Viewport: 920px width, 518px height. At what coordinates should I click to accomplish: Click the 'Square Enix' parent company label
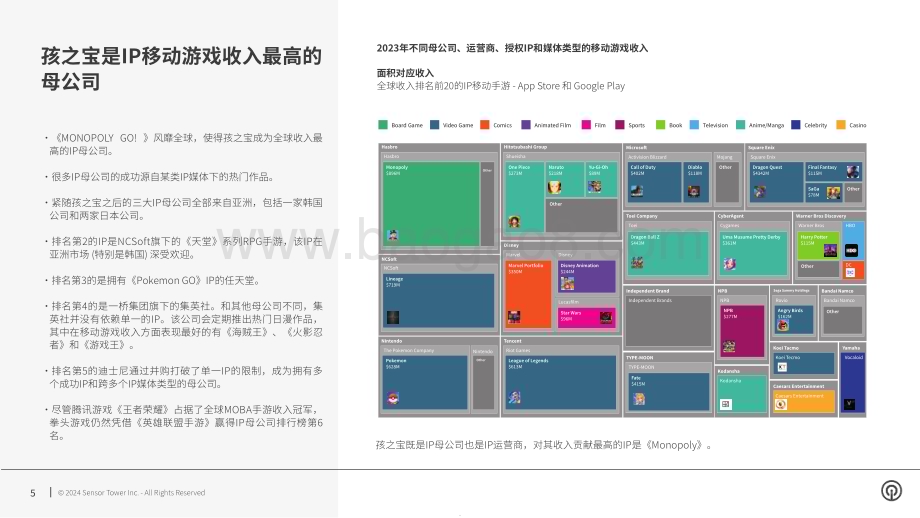coord(762,147)
